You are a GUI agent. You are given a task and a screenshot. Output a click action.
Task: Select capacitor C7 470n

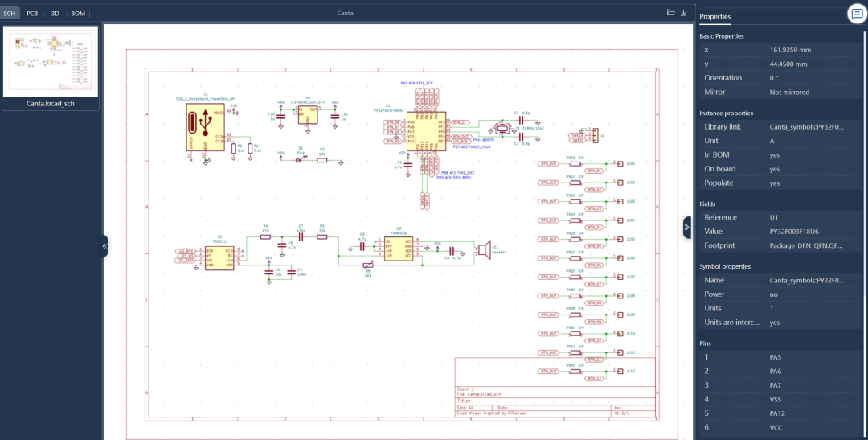[x=301, y=236]
